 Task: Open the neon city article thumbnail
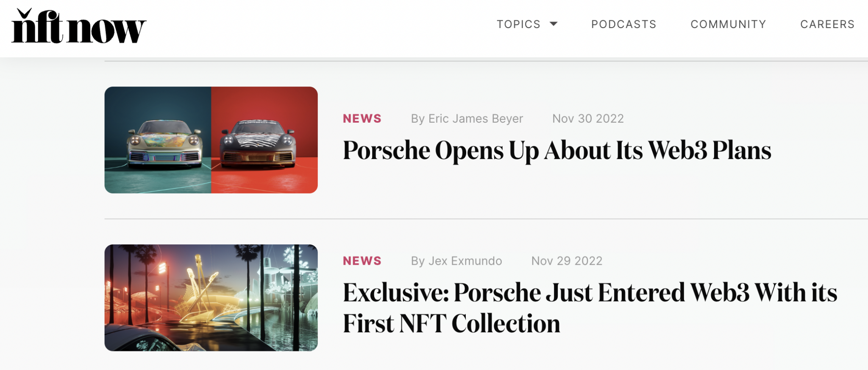(x=211, y=298)
